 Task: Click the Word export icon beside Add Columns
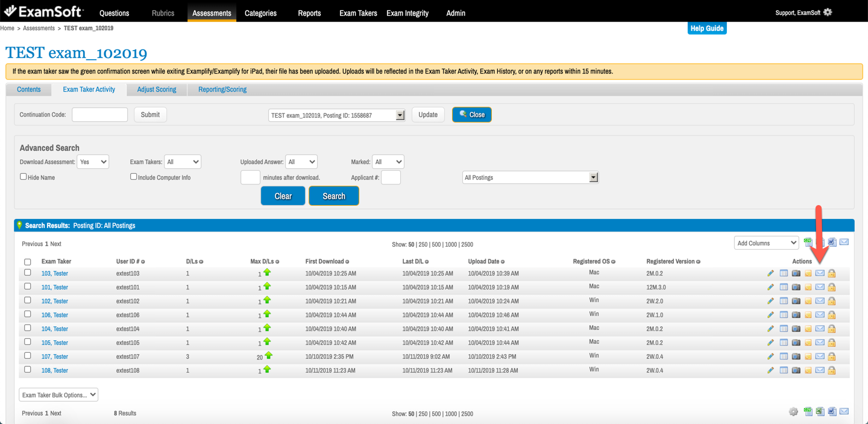click(x=832, y=242)
